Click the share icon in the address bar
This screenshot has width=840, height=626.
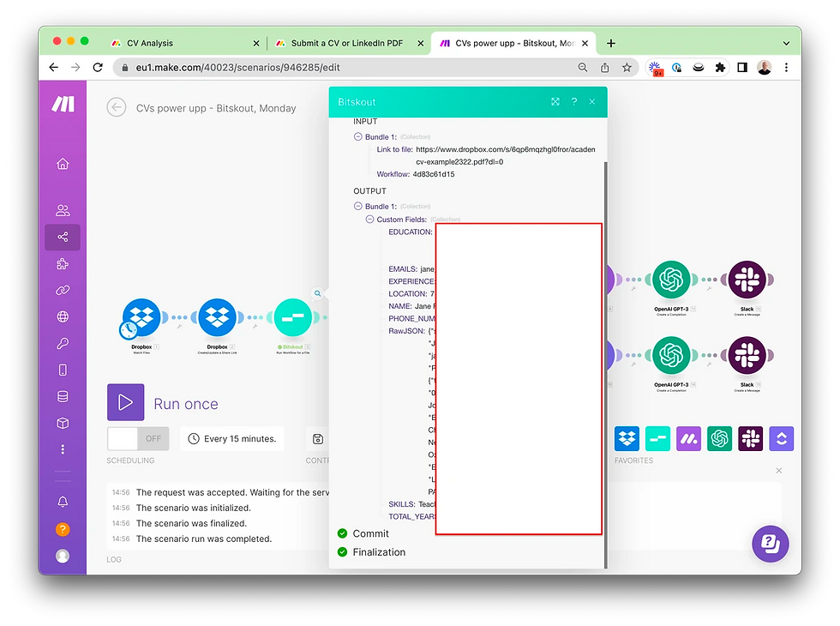[605, 68]
